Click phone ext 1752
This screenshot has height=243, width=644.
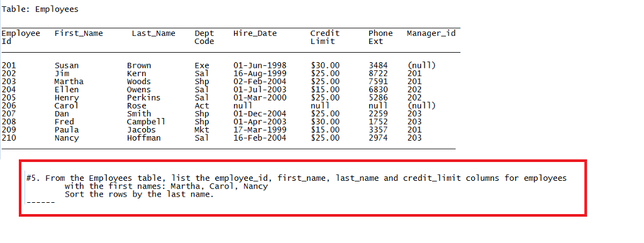pyautogui.click(x=378, y=122)
